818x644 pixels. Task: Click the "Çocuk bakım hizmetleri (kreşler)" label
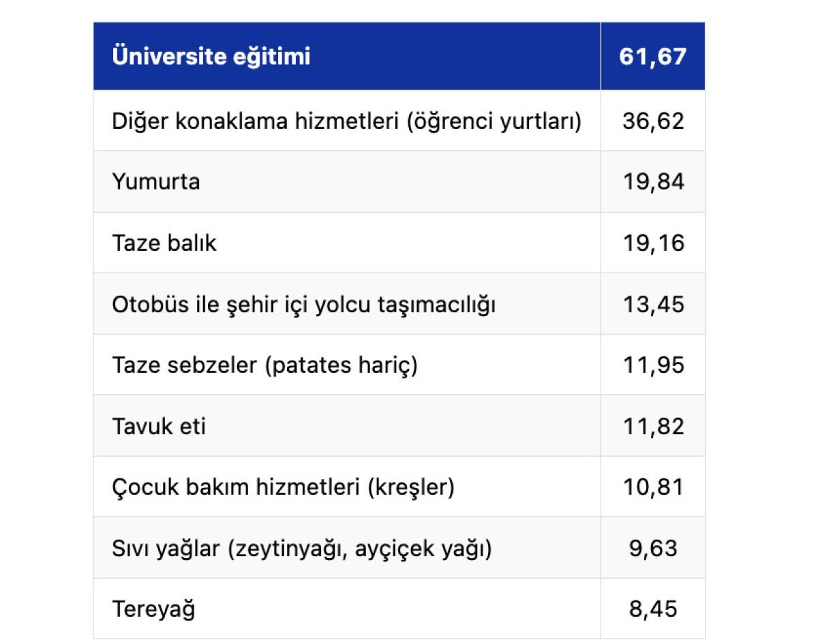(283, 487)
